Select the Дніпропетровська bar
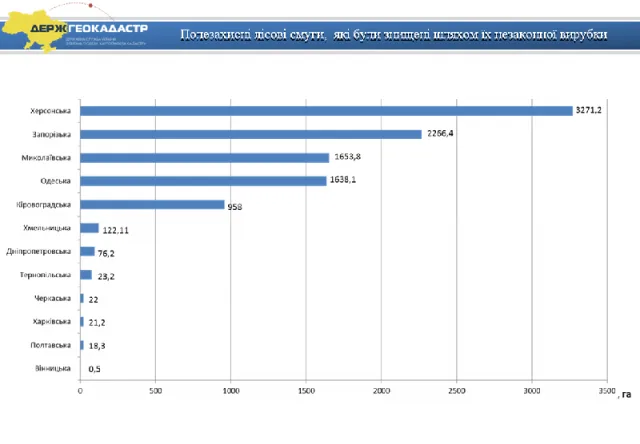640x444 pixels. (x=87, y=251)
